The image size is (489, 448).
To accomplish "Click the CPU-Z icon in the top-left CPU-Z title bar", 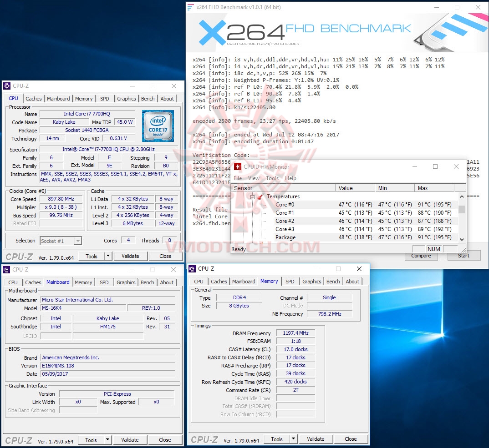I will pos(7,86).
